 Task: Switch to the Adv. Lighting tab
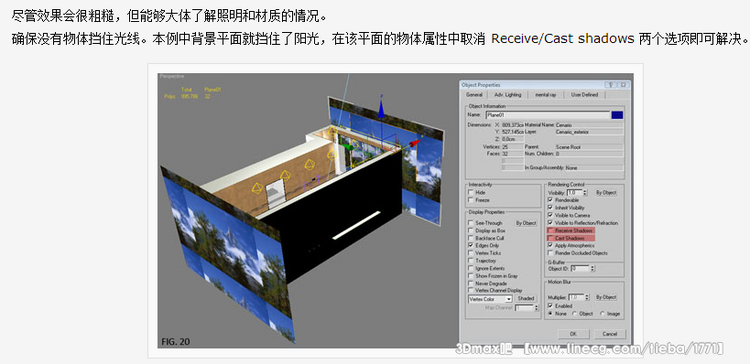tap(507, 95)
